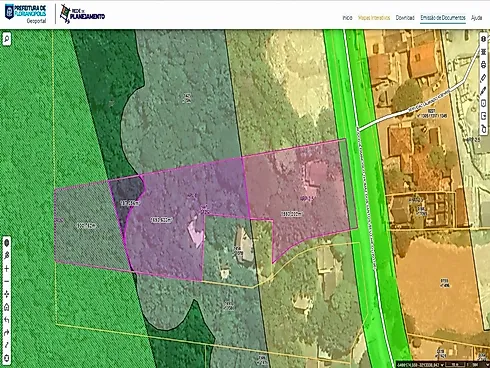490x368 pixels.
Task: Click the zoom out minus button
Action: pos(7,282)
